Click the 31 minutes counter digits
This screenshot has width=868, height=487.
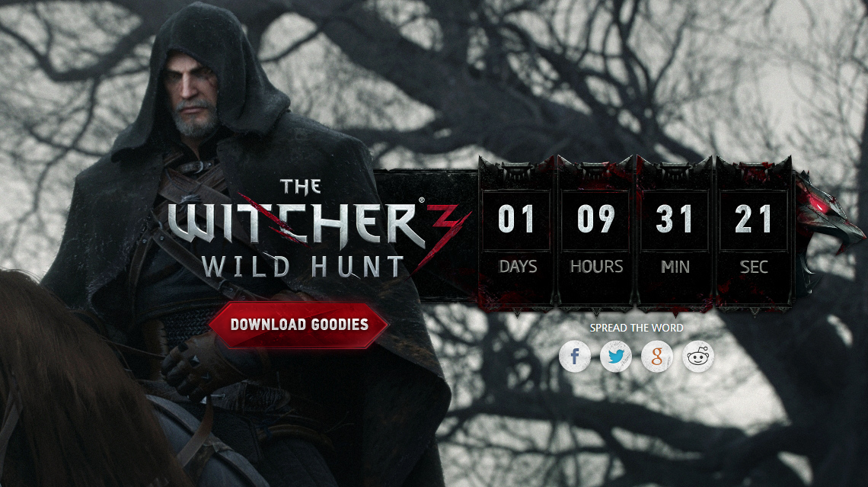(x=675, y=219)
